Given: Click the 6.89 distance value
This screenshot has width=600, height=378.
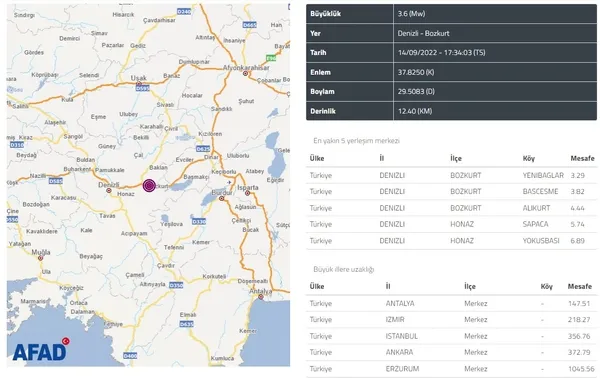Looking at the screenshot, I should coord(577,241).
